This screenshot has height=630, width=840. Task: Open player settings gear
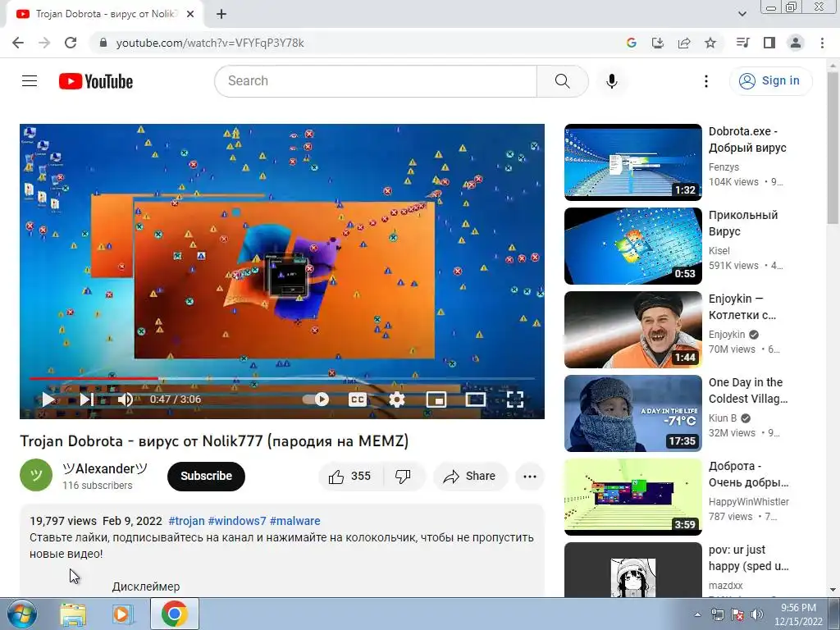396,399
